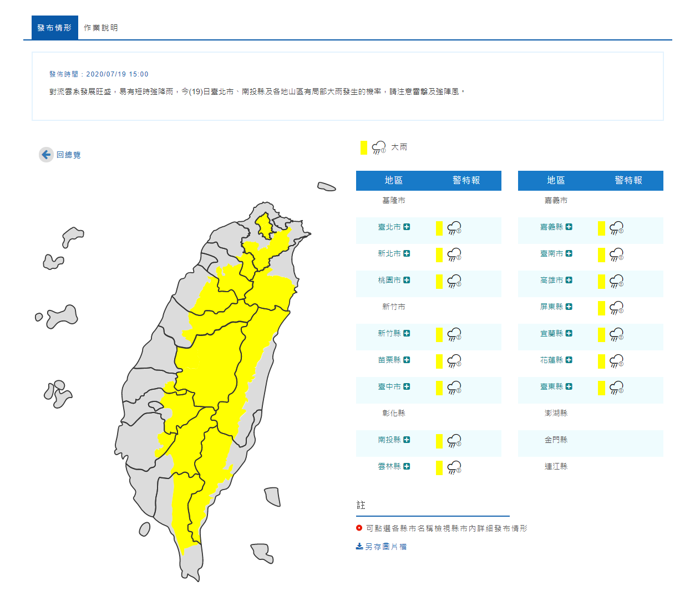The width and height of the screenshot is (700, 591).
Task: Click the back arrow icon beside 回總覽
Action: (x=46, y=155)
